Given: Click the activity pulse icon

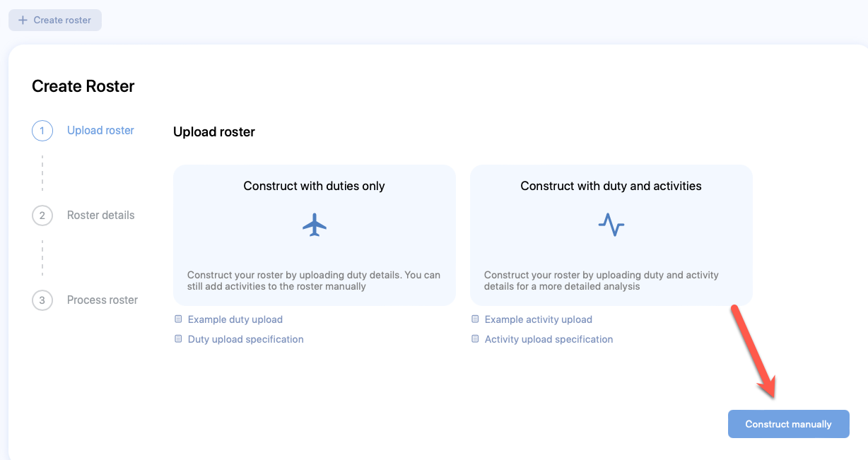Looking at the screenshot, I should click(x=611, y=225).
